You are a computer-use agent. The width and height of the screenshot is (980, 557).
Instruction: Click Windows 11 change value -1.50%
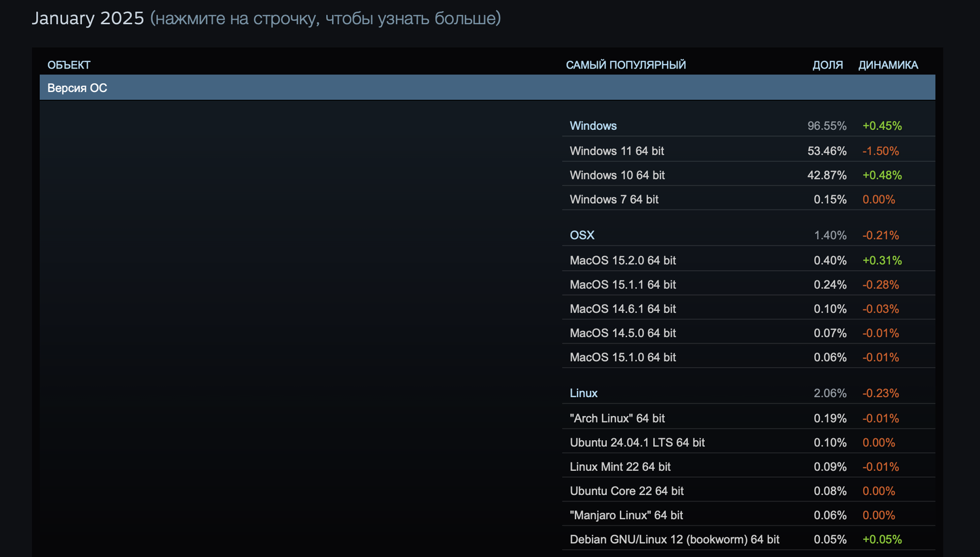click(881, 151)
